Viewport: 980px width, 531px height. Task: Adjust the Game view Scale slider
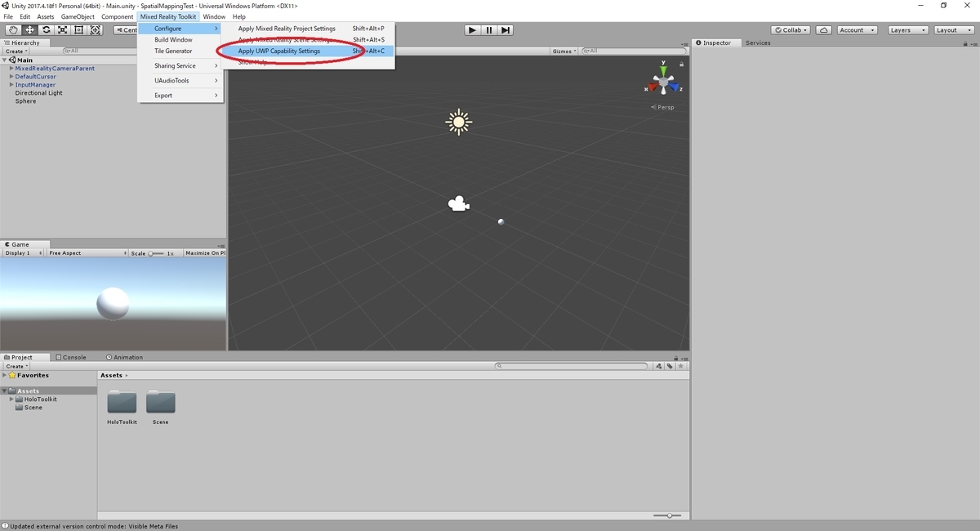tap(156, 253)
